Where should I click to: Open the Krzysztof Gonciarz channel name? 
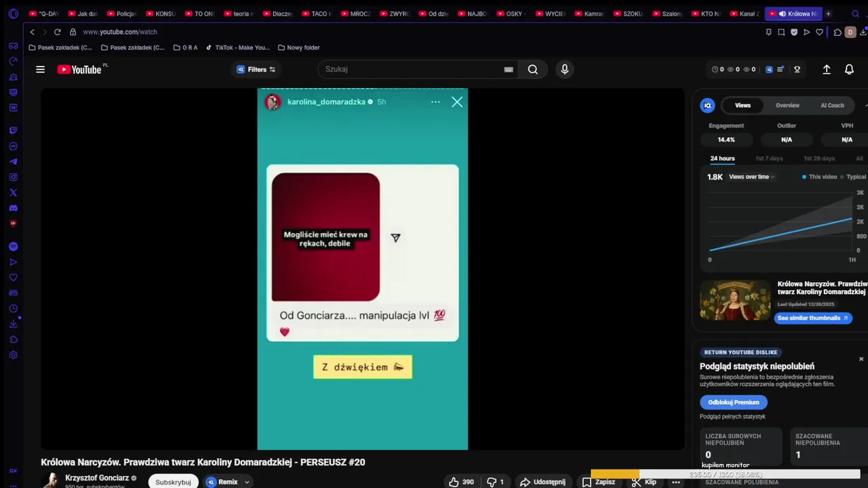coord(97,478)
